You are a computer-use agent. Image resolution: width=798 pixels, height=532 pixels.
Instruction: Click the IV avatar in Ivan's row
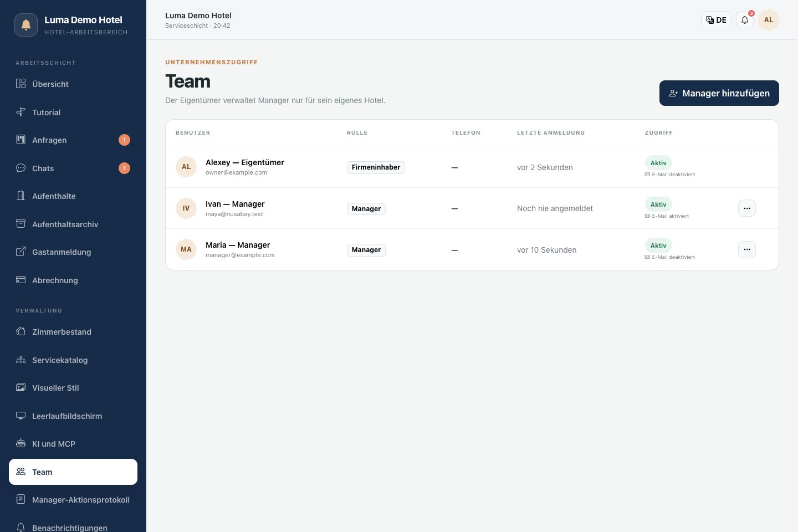click(x=186, y=208)
